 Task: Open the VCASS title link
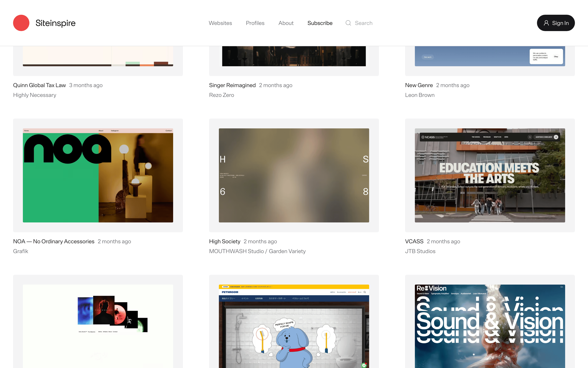(x=414, y=241)
